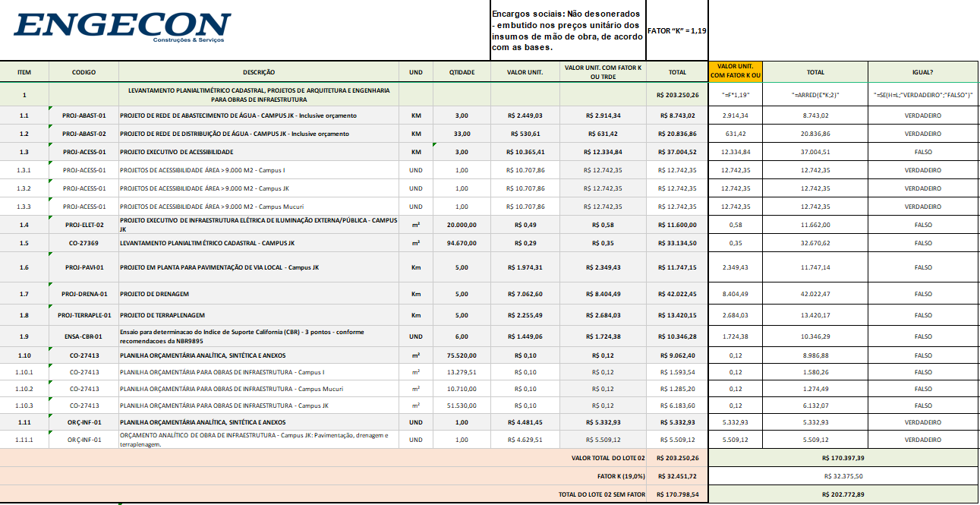Click the Encargos sociais note text
This screenshot has height=505, width=980.
point(567,30)
